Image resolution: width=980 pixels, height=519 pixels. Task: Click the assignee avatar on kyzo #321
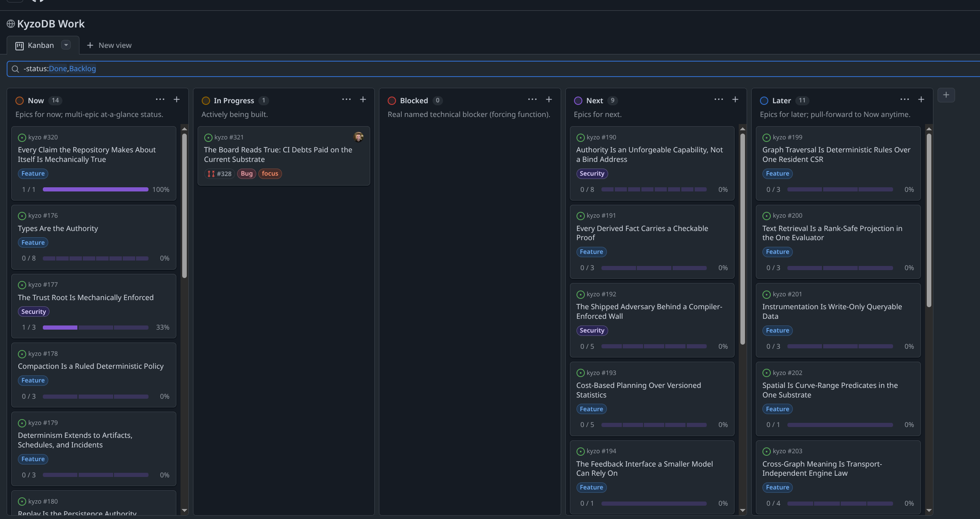point(359,137)
